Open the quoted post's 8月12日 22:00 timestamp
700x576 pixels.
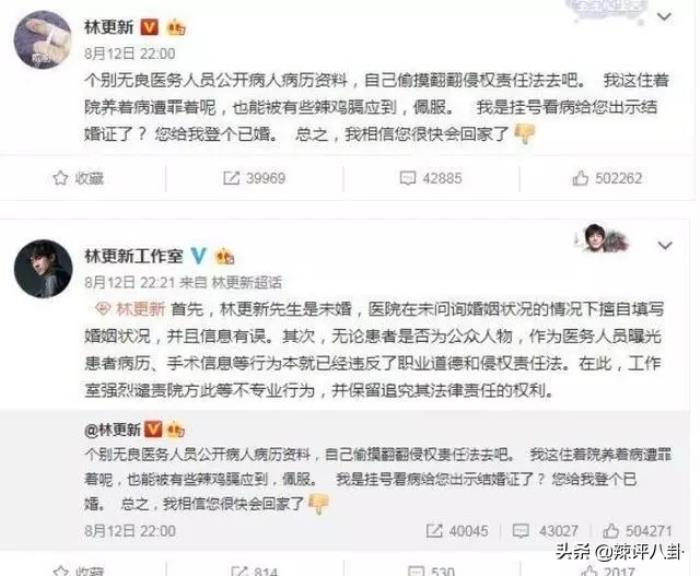click(130, 530)
